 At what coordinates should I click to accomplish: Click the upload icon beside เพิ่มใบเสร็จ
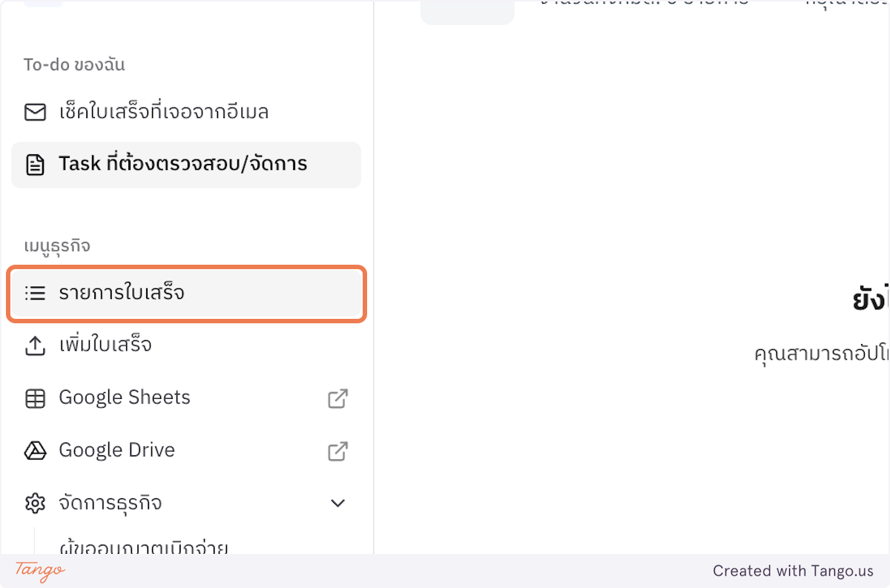point(34,345)
